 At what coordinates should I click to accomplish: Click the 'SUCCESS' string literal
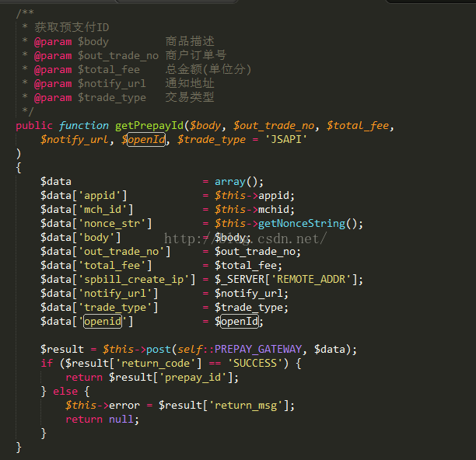pyautogui.click(x=255, y=363)
